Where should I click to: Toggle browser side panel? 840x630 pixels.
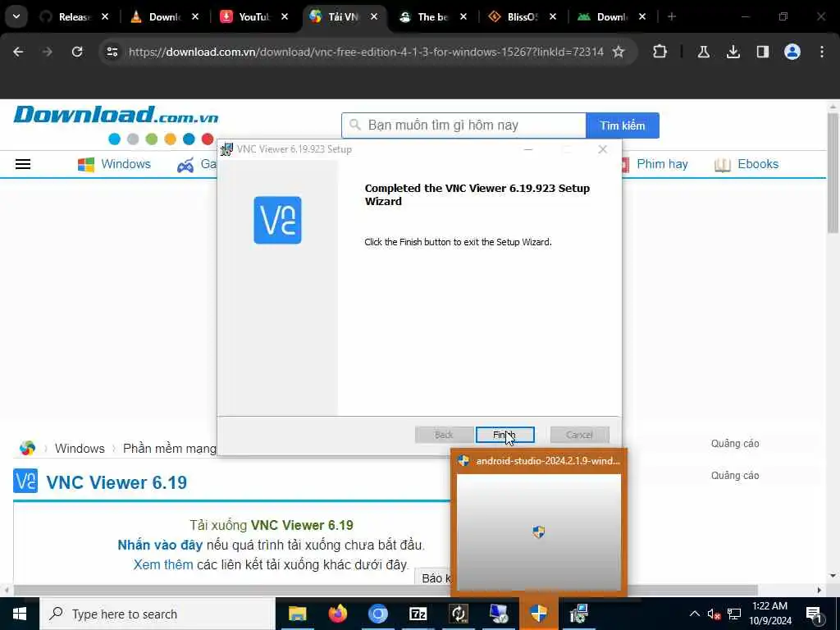pyautogui.click(x=762, y=52)
